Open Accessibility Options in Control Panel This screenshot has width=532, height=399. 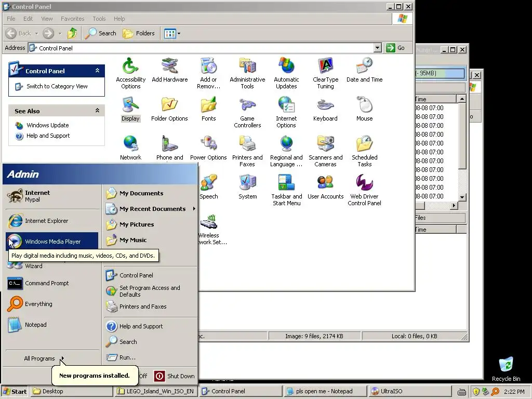click(130, 73)
